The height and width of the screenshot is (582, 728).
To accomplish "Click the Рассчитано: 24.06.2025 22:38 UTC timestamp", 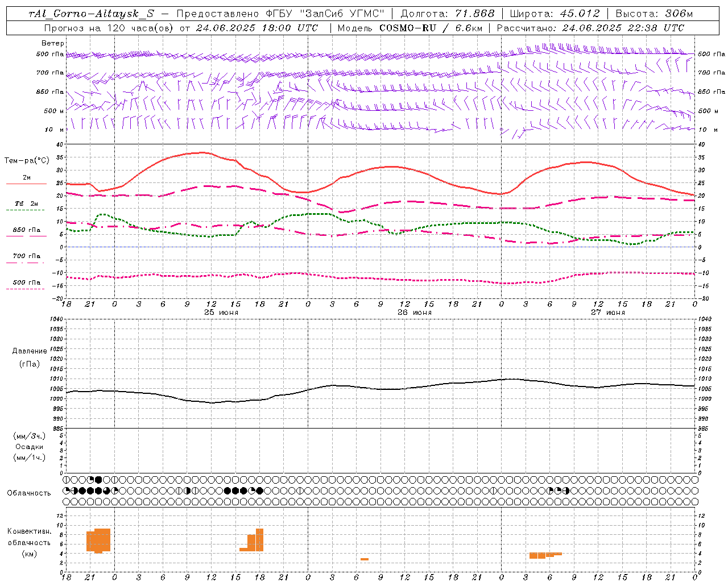I will pos(590,28).
